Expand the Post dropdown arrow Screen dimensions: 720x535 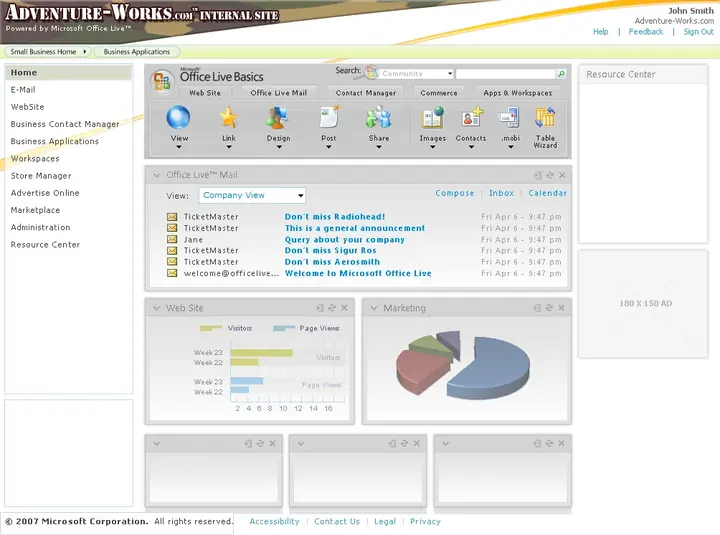click(x=329, y=147)
